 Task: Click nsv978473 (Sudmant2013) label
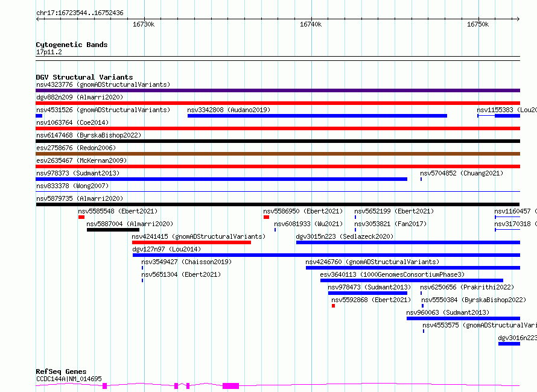[x=369, y=287]
